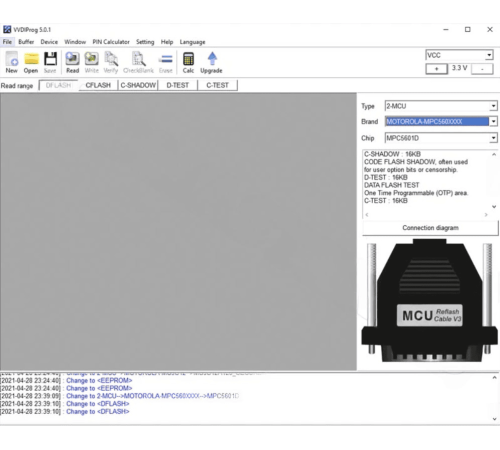
Task: Click the Erase toolbar icon
Action: [166, 62]
